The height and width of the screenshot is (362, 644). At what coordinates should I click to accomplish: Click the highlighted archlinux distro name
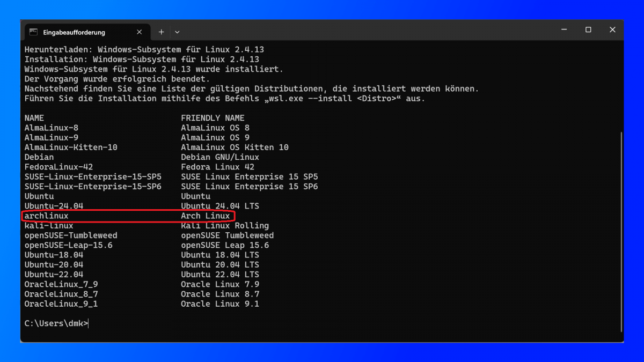coord(47,216)
